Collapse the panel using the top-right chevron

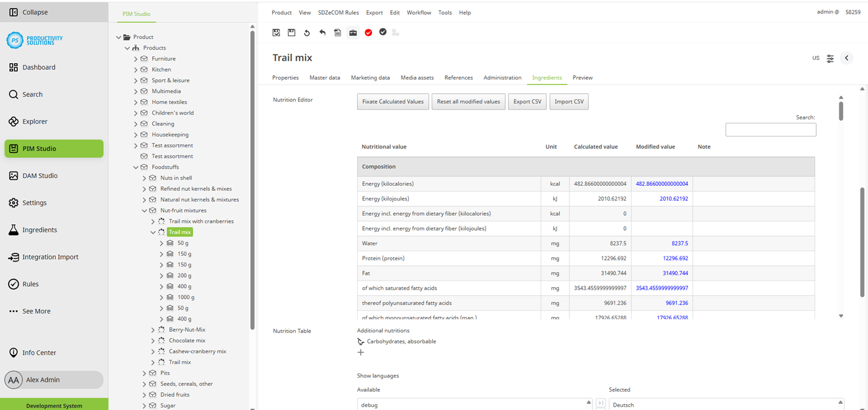click(x=847, y=58)
